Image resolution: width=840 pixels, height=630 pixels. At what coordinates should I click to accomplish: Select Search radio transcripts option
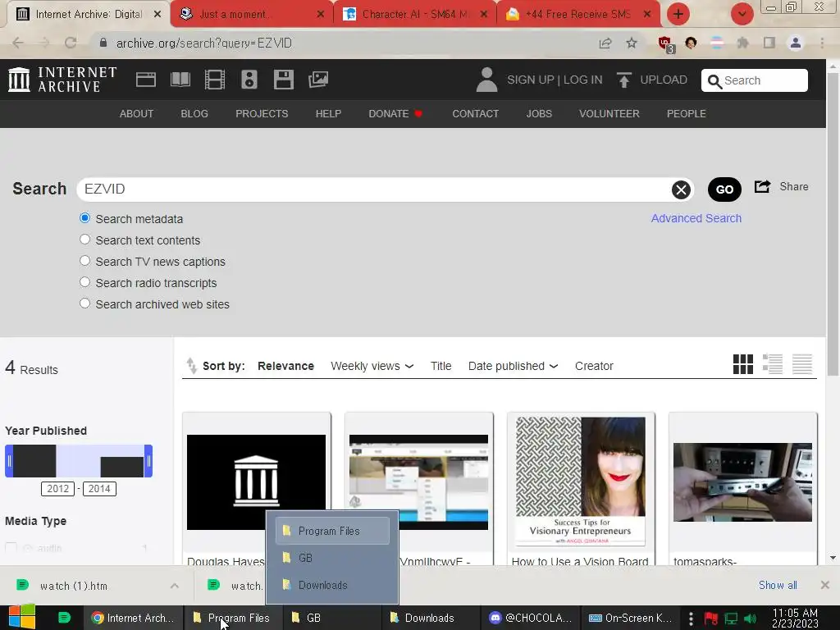pyautogui.click(x=84, y=282)
